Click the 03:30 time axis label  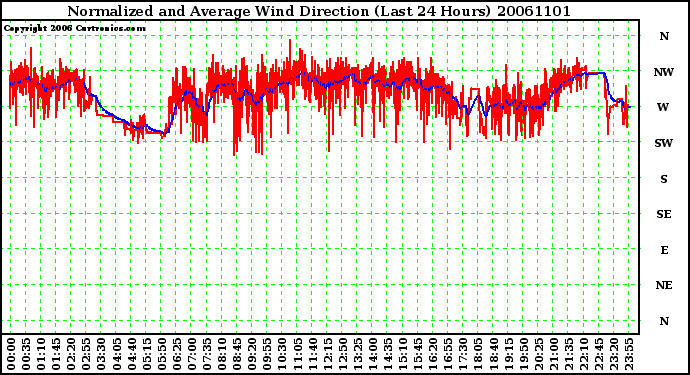point(101,355)
